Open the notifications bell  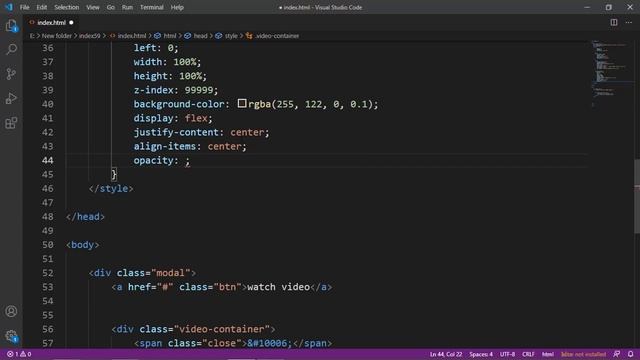[631, 354]
